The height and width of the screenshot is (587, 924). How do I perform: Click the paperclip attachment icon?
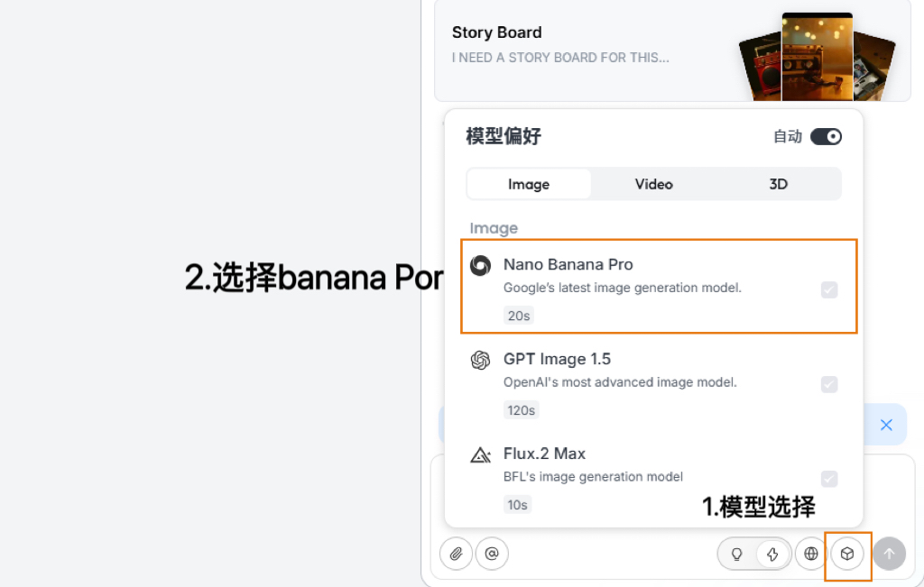456,554
